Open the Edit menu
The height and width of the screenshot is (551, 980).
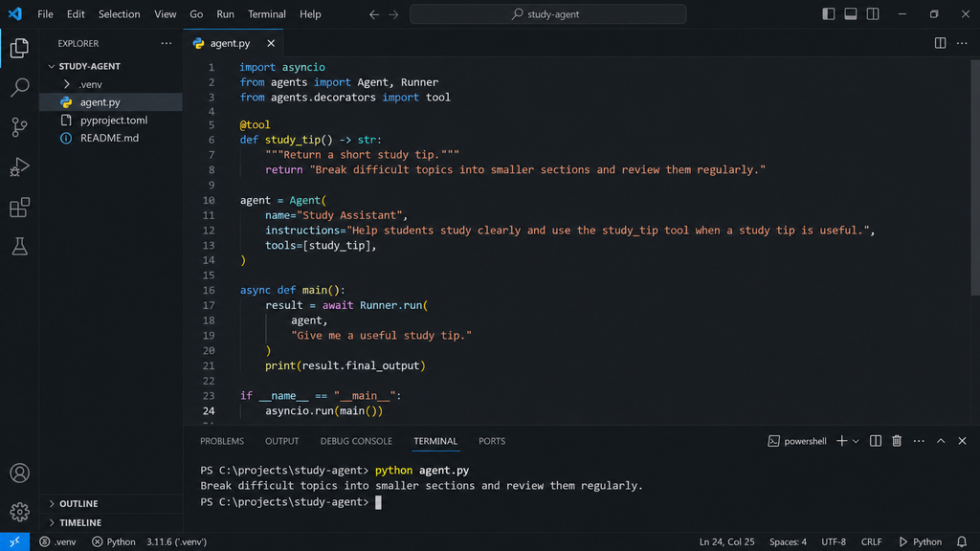click(x=76, y=13)
